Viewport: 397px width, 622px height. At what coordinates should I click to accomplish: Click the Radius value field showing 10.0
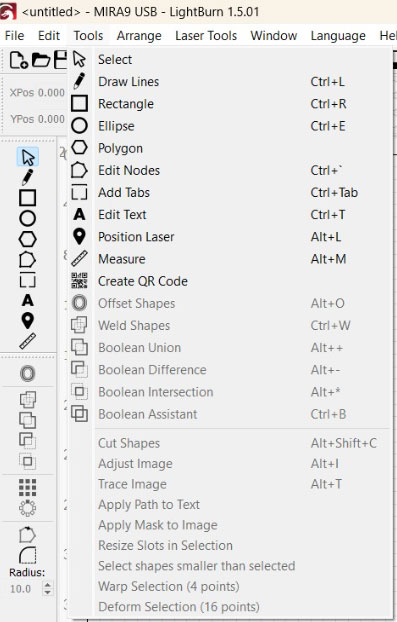[25, 589]
